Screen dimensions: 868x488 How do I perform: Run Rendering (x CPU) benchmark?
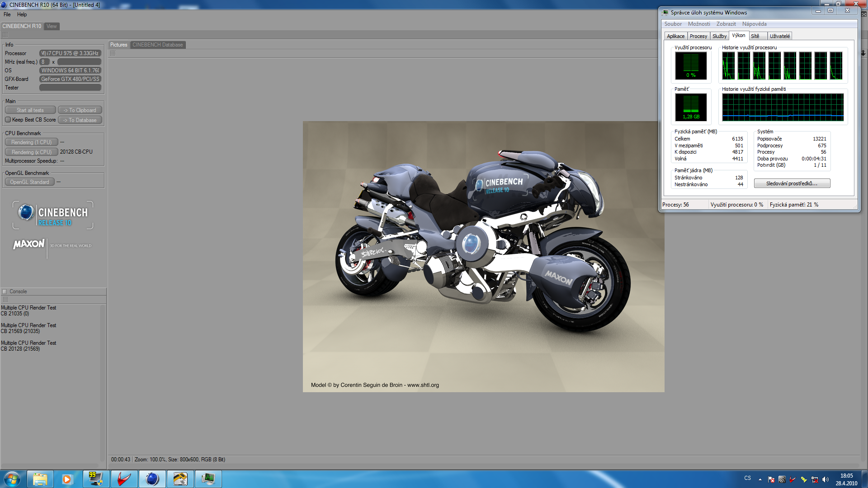(x=31, y=152)
